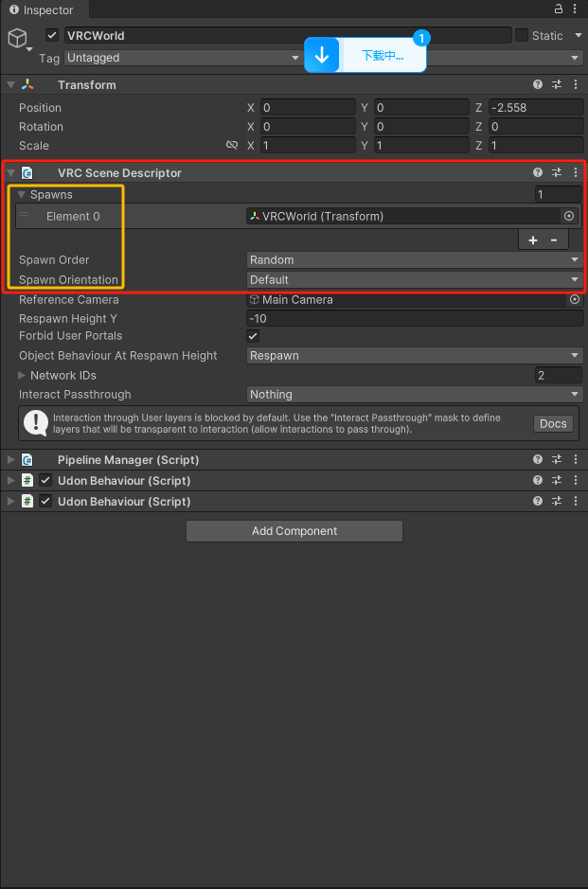The height and width of the screenshot is (889, 588).
Task: Click the 下载中 download status button
Action: 383,55
